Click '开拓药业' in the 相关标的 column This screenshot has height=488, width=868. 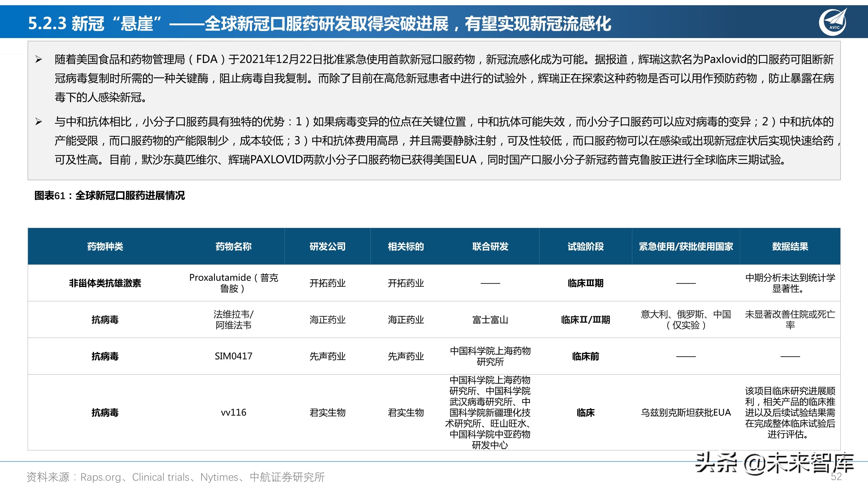point(406,283)
